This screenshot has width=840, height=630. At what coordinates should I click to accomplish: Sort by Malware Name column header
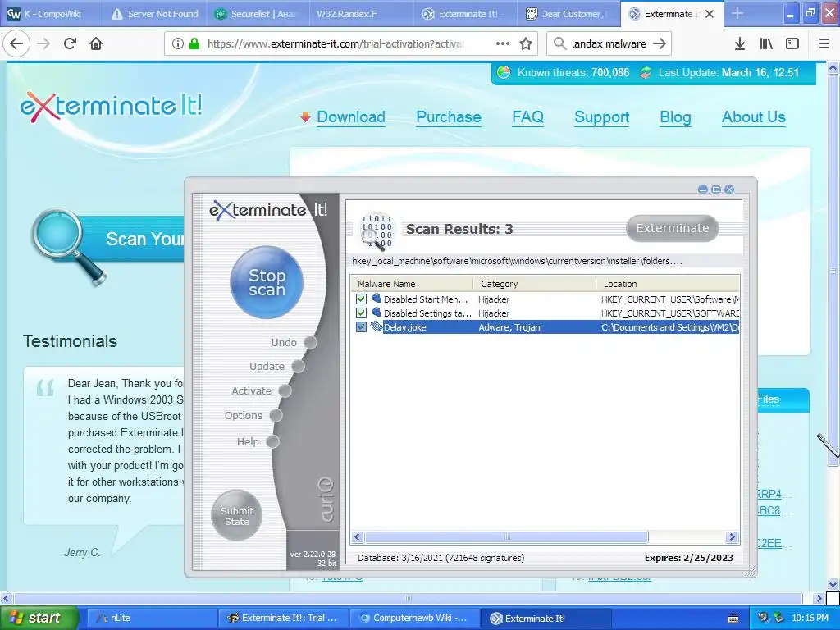[x=412, y=283]
